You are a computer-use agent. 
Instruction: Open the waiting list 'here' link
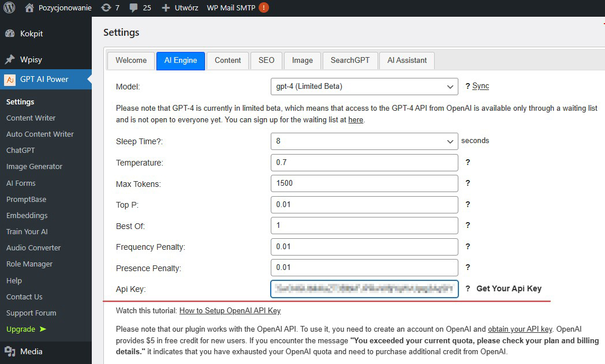click(356, 120)
